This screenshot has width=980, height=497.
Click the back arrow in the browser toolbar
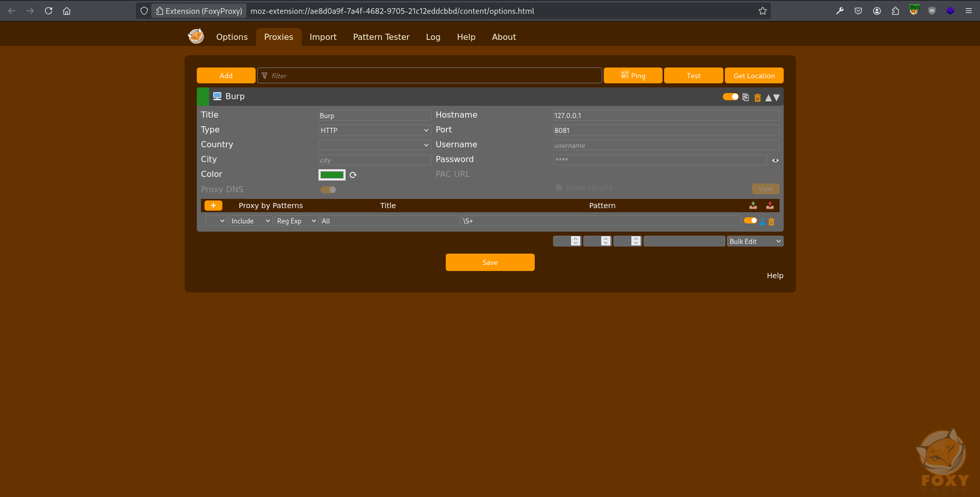pyautogui.click(x=12, y=11)
